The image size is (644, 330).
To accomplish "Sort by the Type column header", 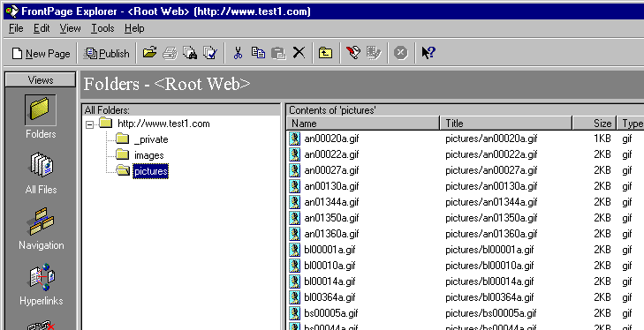I will tap(631, 124).
